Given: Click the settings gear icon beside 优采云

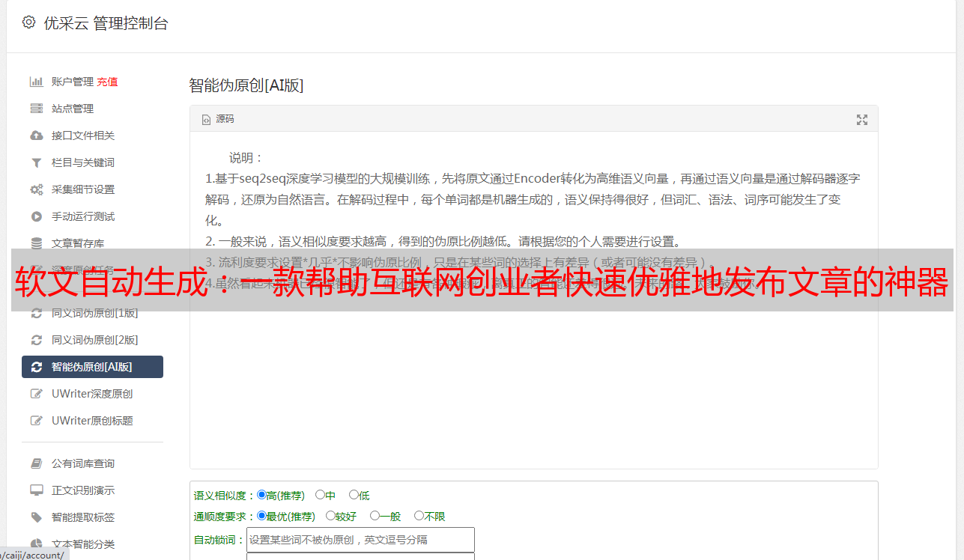Looking at the screenshot, I should point(28,22).
